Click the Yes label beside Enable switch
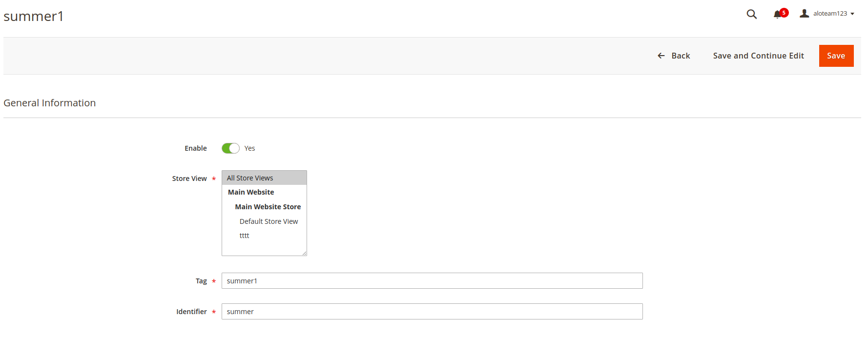Screen dimensions: 868x338 (x=249, y=148)
